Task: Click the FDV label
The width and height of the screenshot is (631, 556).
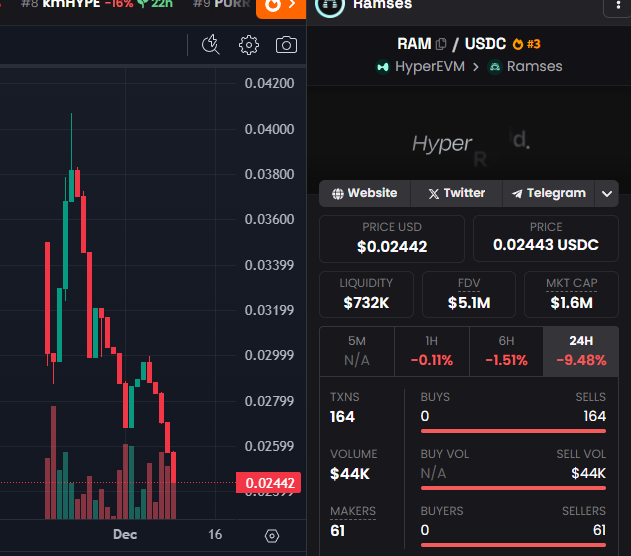Action: point(469,283)
